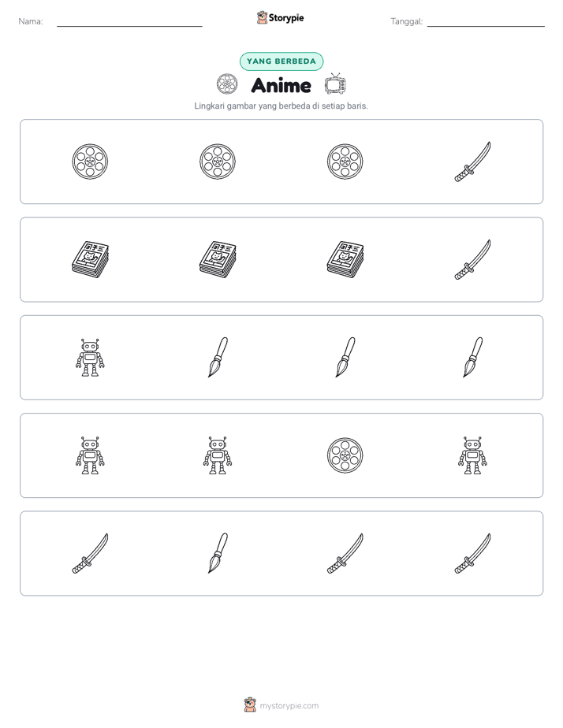Click the film reel icon beside Anime title
Screen dimensions: 563x728
pos(227,84)
